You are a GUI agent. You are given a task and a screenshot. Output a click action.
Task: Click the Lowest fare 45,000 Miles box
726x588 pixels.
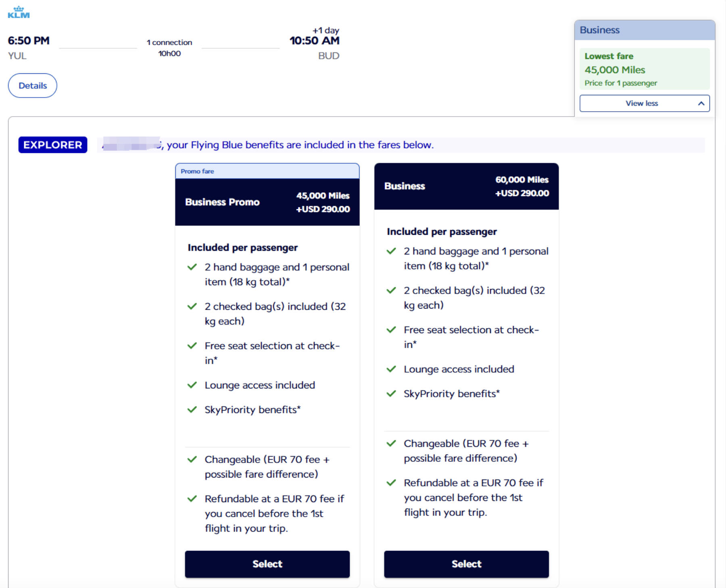click(645, 69)
